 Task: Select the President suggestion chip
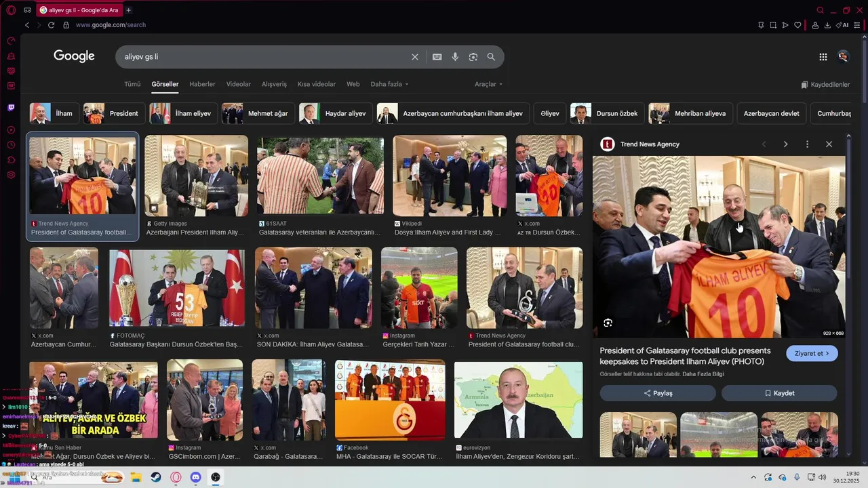(113, 113)
